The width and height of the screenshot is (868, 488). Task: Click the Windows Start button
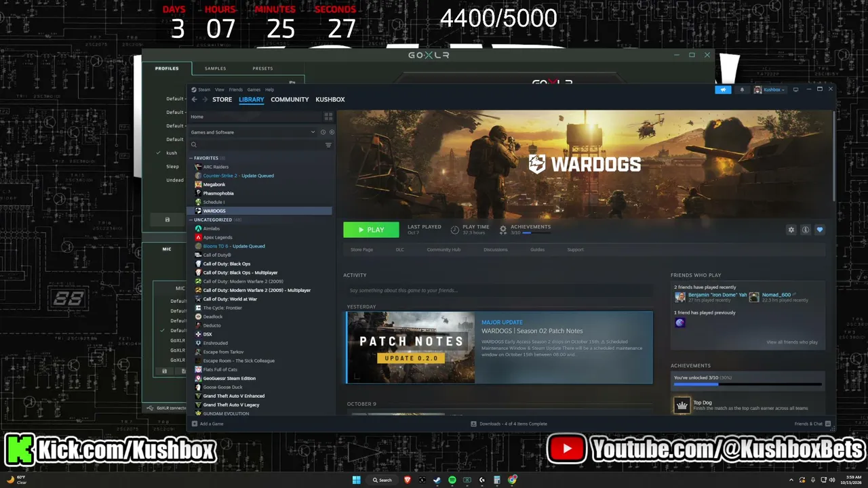(356, 480)
